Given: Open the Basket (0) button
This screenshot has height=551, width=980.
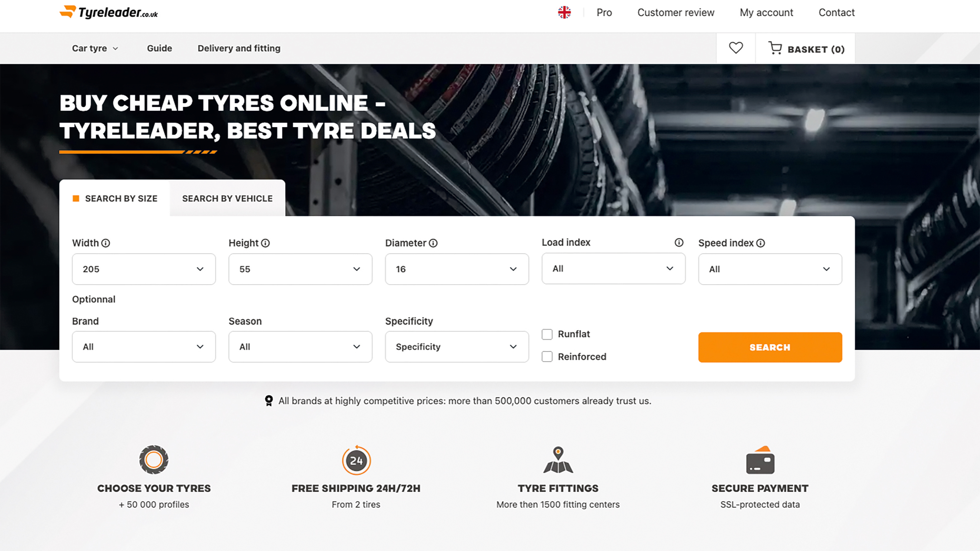Looking at the screenshot, I should coord(806,49).
